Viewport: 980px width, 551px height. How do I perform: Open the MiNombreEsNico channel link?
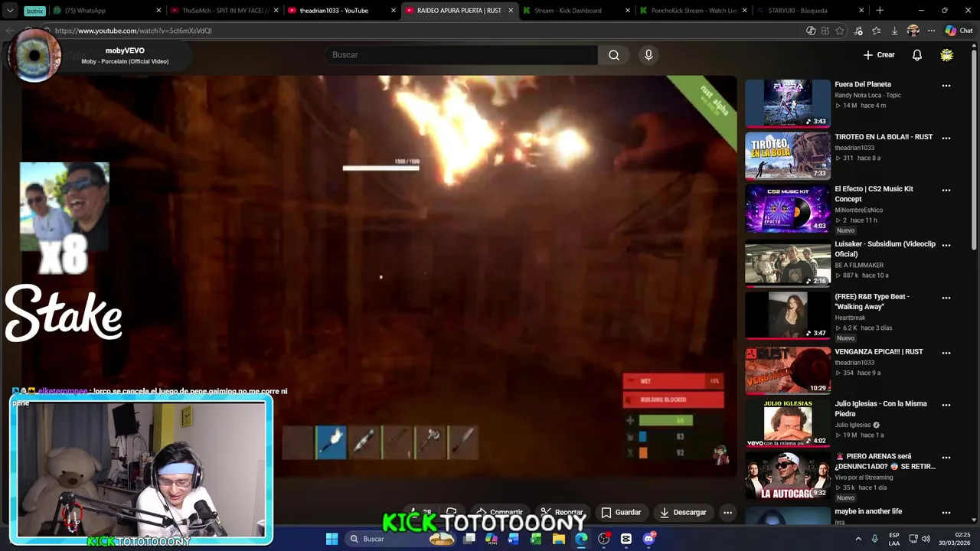[x=858, y=210]
